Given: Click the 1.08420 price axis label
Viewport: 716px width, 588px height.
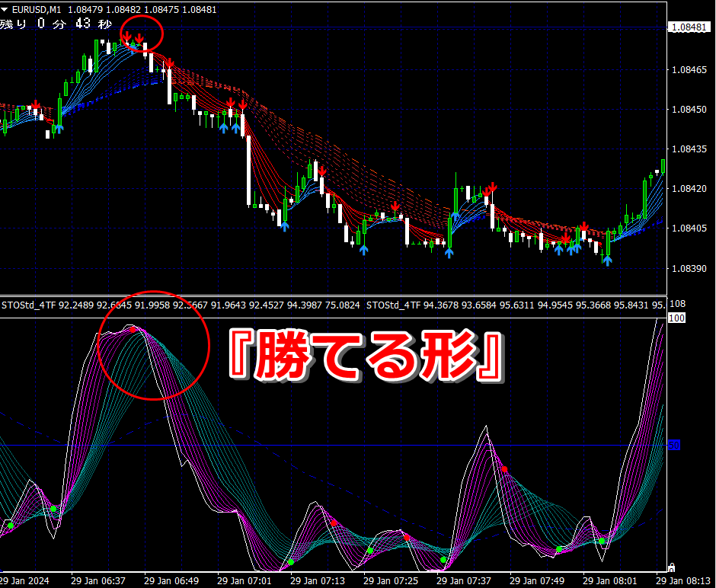Looking at the screenshot, I should click(x=689, y=189).
